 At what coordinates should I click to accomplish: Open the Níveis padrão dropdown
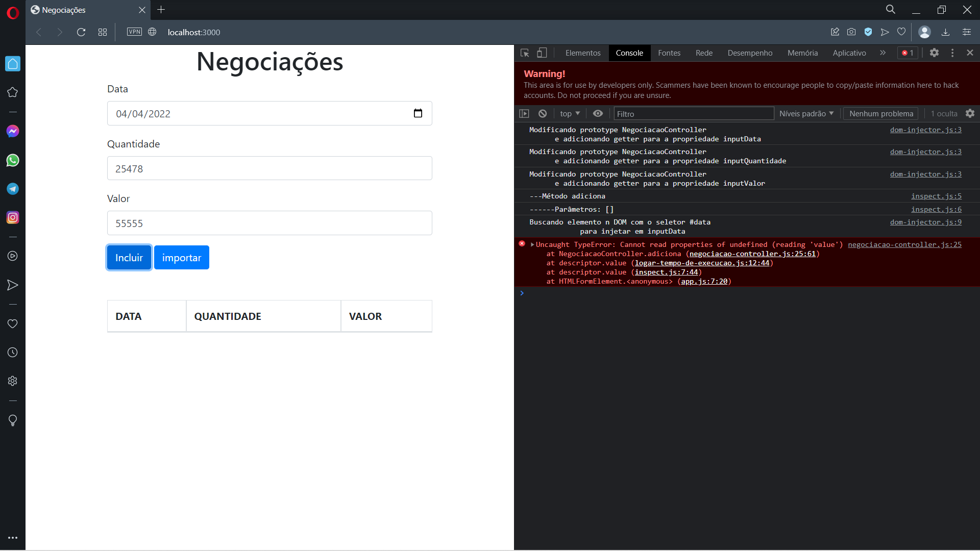coord(806,113)
